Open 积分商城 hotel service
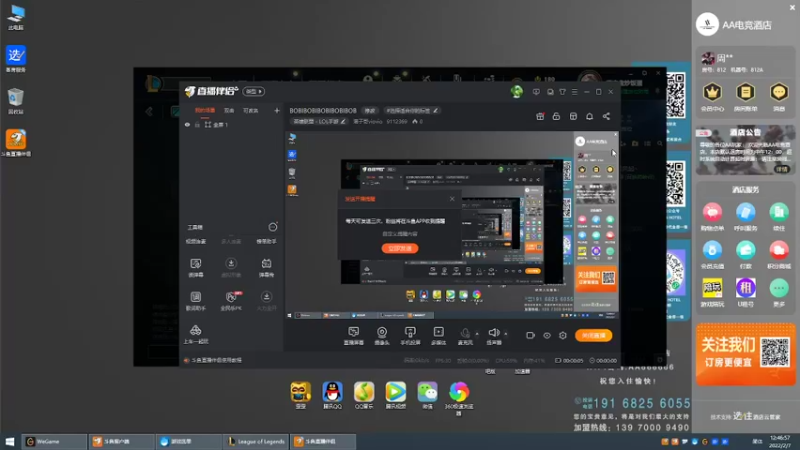Screen dimensions: 800x450 click(779, 254)
